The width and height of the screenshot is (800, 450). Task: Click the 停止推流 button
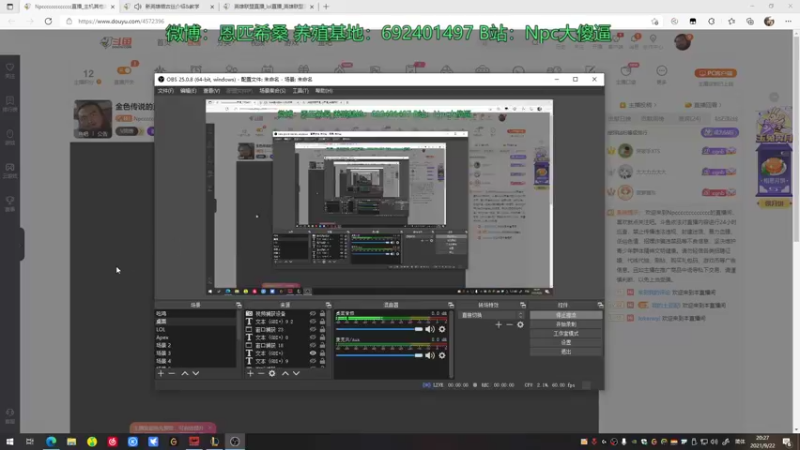[x=566, y=315]
